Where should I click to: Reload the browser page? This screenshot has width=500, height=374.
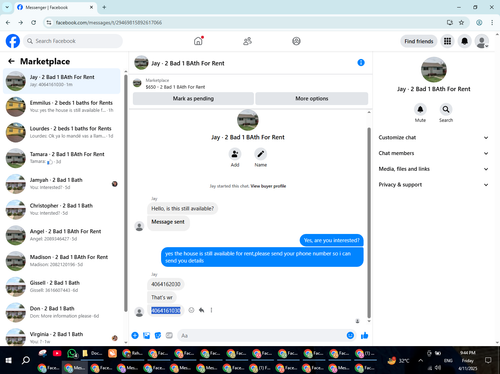point(34,22)
